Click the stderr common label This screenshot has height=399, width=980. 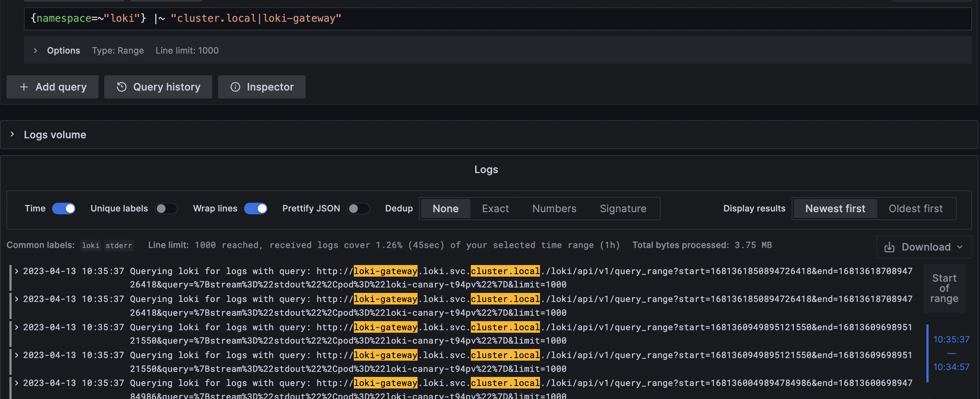click(x=119, y=246)
